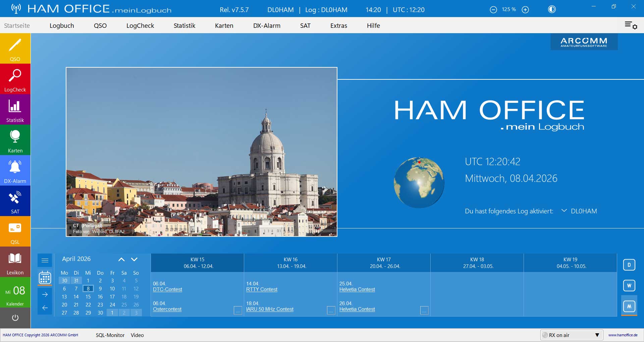Open the DX-Alarm bell icon
The image size is (644, 342).
(15, 170)
